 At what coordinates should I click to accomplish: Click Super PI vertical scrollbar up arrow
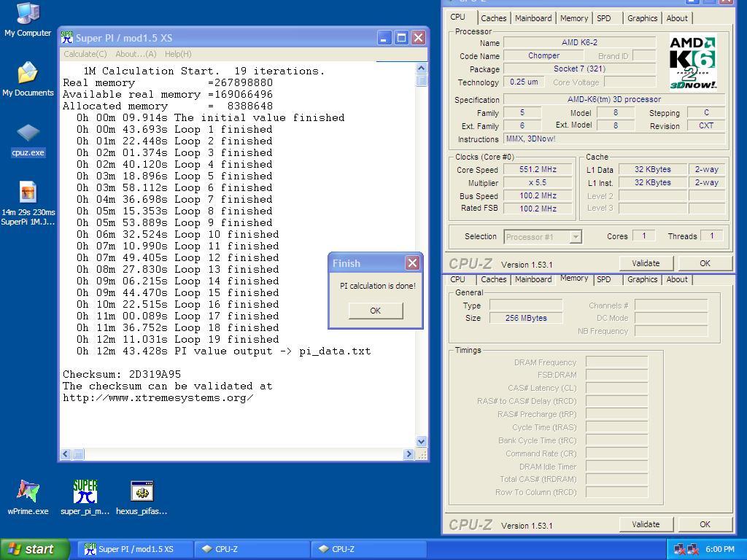[x=421, y=68]
